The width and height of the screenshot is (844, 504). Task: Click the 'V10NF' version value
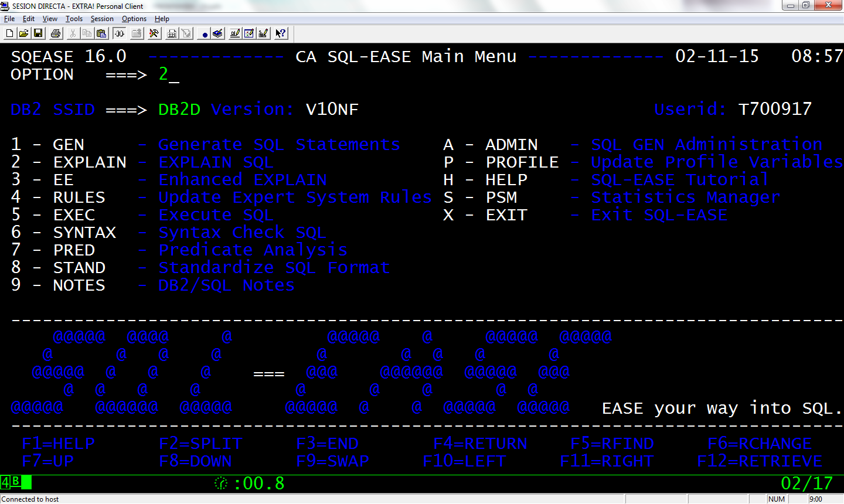[x=332, y=110]
